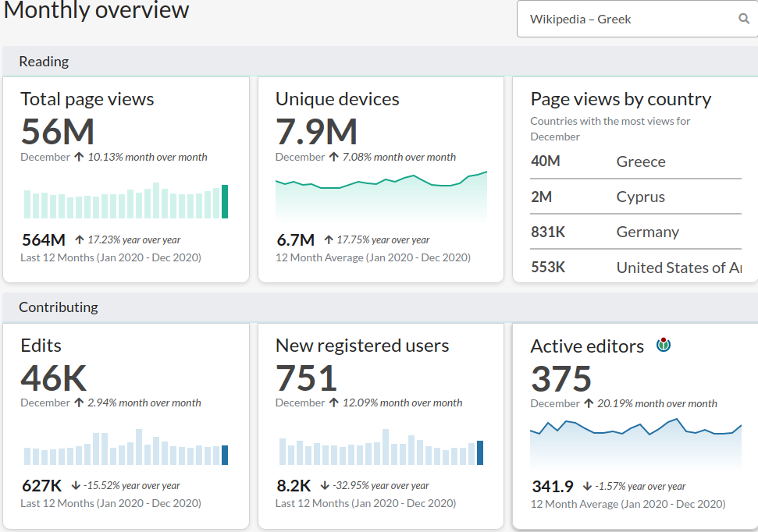Image resolution: width=758 pixels, height=532 pixels.
Task: Open the Page views by country title
Action: tap(621, 99)
